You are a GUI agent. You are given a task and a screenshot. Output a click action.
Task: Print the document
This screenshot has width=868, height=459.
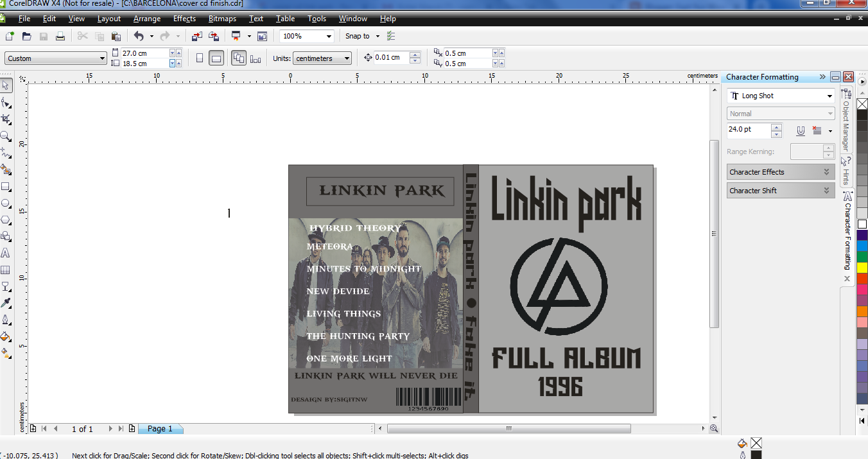(x=60, y=36)
